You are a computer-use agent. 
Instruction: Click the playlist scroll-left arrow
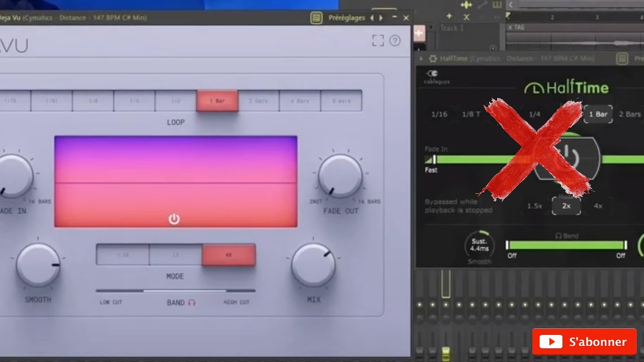click(510, 5)
